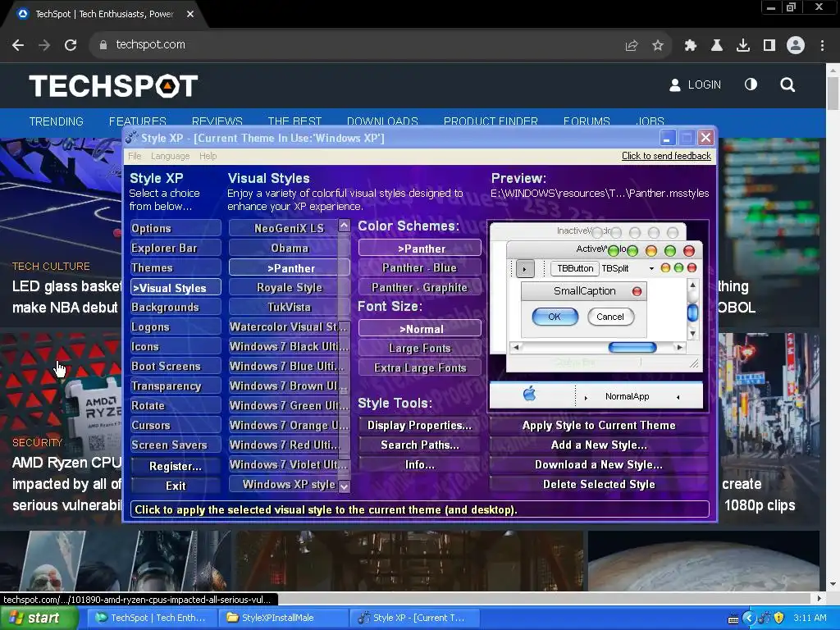Click the Chrome back arrow icon

[x=18, y=46]
